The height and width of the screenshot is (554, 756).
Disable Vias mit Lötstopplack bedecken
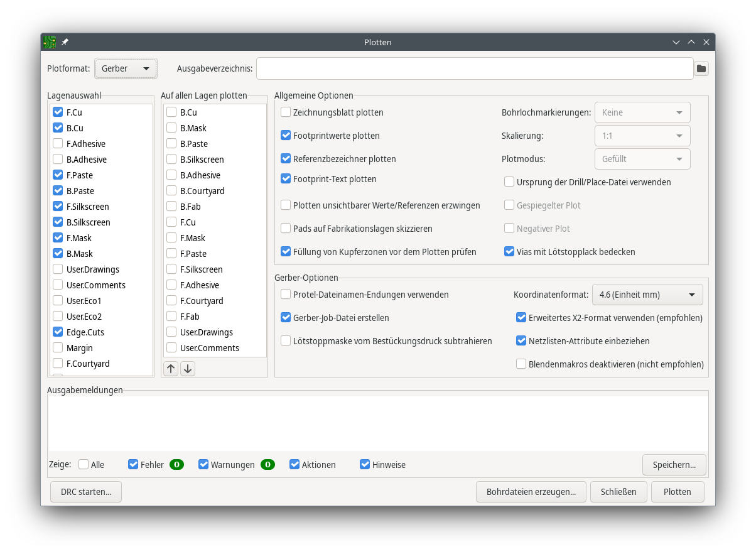click(x=509, y=252)
